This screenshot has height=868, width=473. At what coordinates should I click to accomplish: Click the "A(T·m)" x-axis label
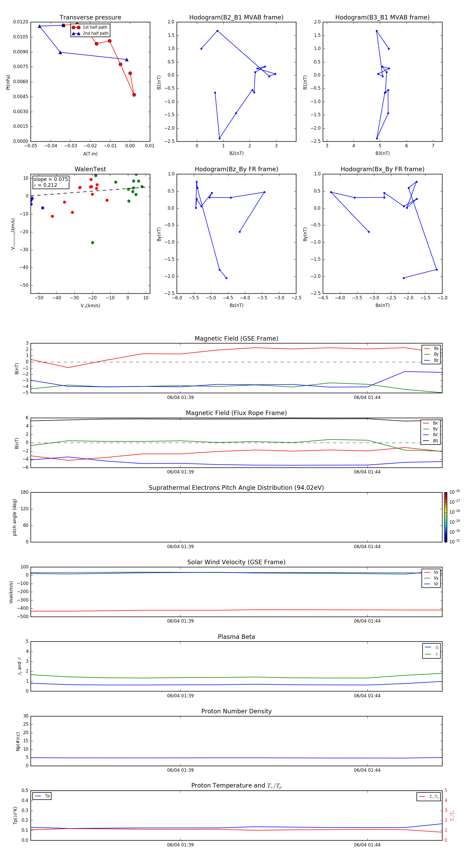(90, 154)
